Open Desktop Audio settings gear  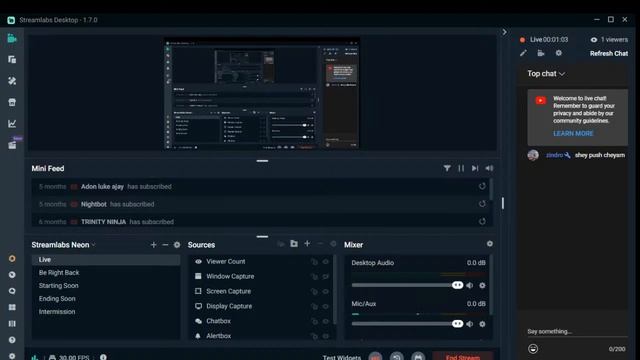pyautogui.click(x=482, y=285)
